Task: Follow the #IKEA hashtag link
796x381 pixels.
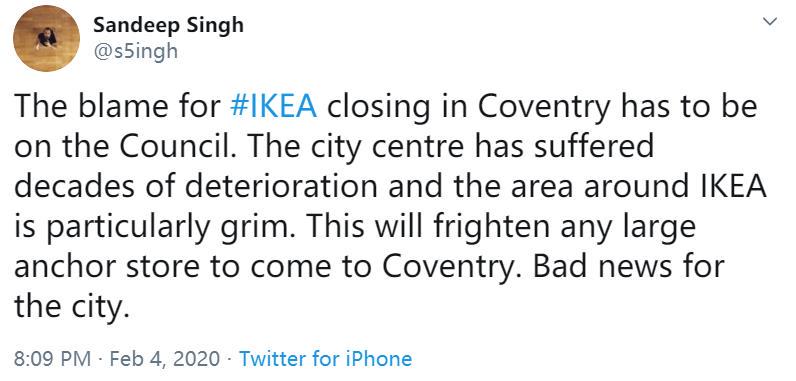Action: tap(274, 107)
